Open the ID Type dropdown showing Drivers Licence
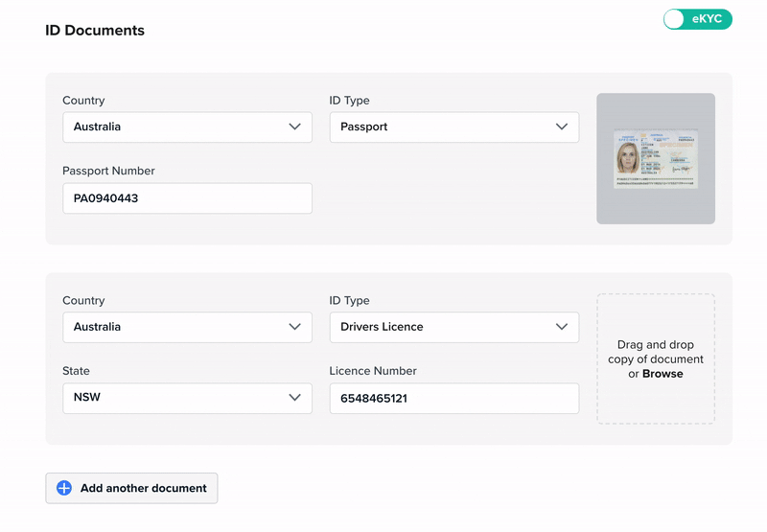767x532 pixels. click(453, 327)
